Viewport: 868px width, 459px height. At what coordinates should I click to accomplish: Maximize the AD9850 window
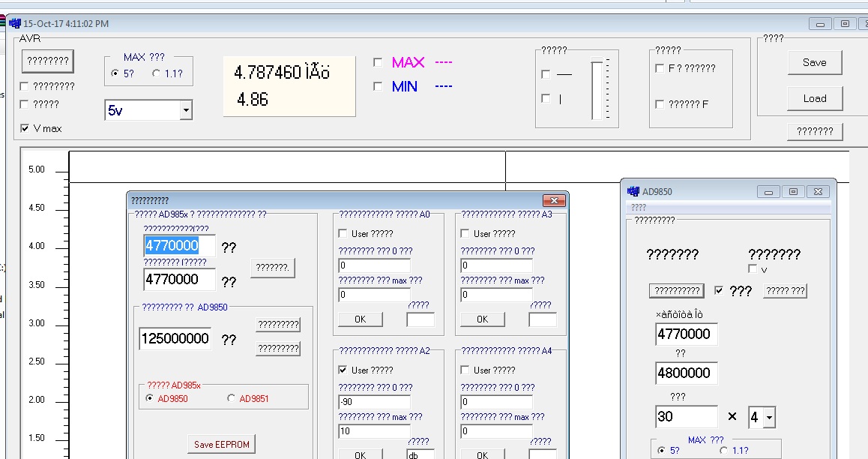(x=794, y=191)
